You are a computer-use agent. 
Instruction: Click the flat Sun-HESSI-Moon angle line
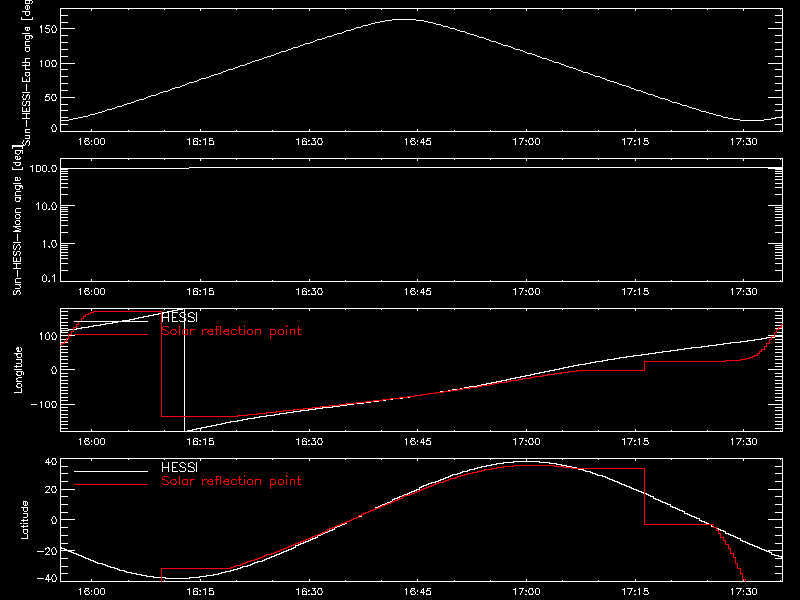[x=421, y=167]
